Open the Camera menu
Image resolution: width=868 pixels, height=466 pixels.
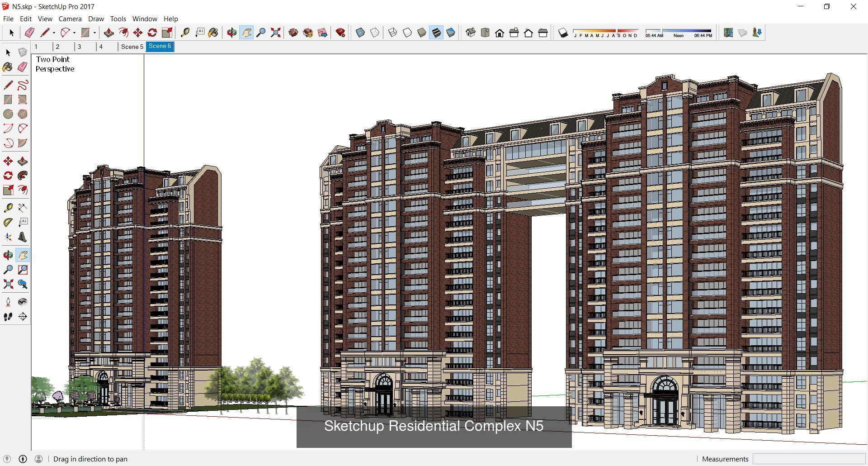70,19
